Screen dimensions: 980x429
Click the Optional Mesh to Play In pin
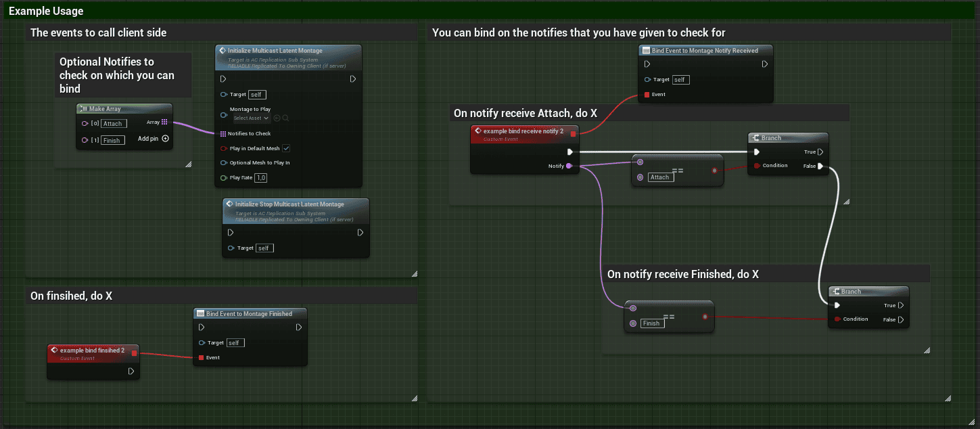click(224, 162)
